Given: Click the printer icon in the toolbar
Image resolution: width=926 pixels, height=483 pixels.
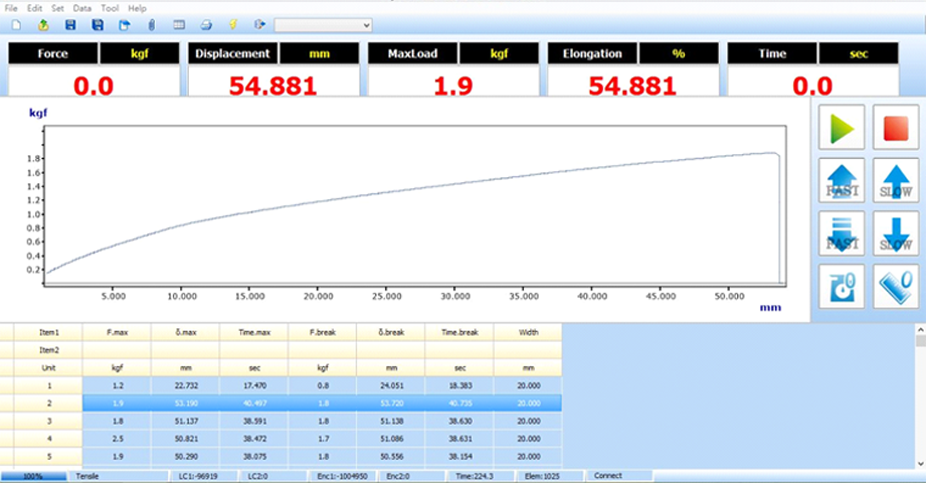Looking at the screenshot, I should pyautogui.click(x=206, y=24).
